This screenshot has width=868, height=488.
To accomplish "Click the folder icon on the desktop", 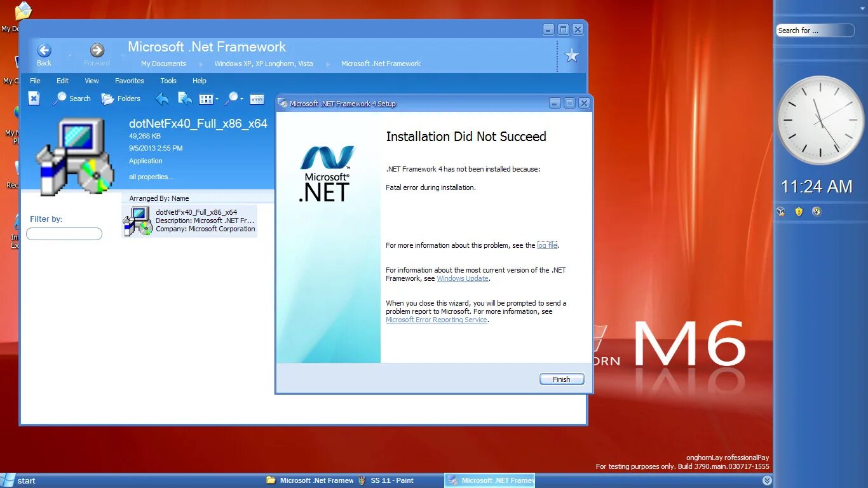I will coord(23,11).
